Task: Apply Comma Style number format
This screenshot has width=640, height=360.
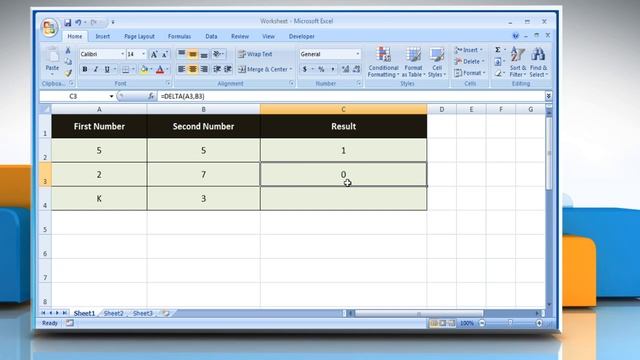Action: coord(333,69)
